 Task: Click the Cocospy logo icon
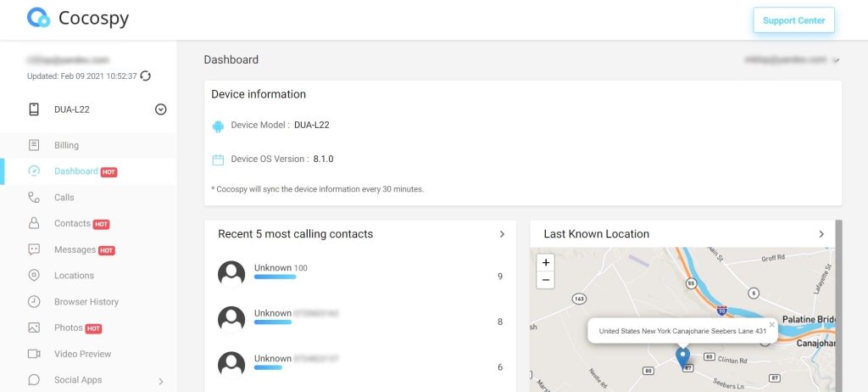(39, 18)
